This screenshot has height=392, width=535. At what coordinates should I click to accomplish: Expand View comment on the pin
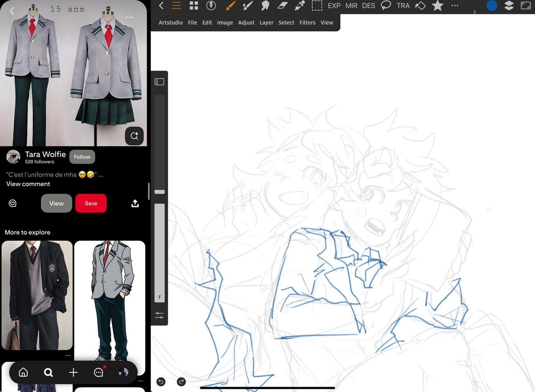(x=28, y=184)
